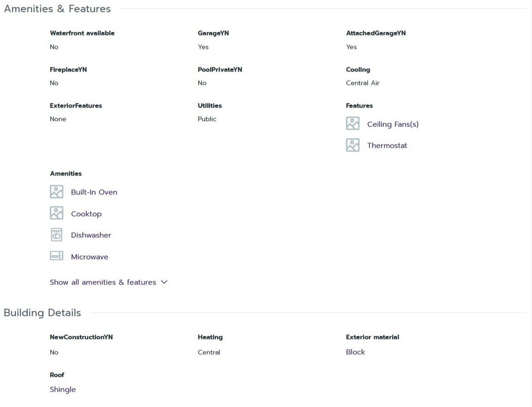
Task: Click the chevron beside Show all amenities
Action: [x=164, y=282]
